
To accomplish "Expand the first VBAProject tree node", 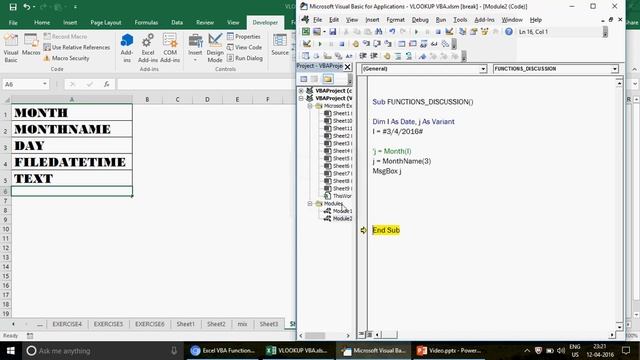I will tap(301, 91).
